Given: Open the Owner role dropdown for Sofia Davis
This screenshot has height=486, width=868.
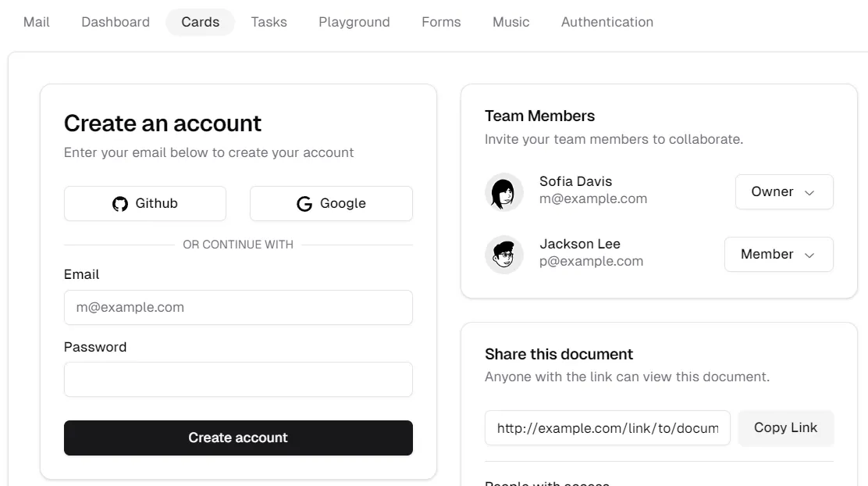Looking at the screenshot, I should coord(784,191).
